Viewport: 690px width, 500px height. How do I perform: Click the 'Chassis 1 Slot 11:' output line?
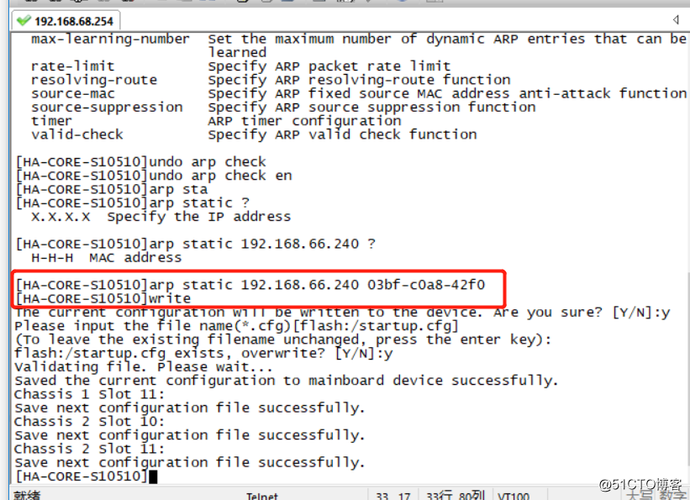pos(89,394)
